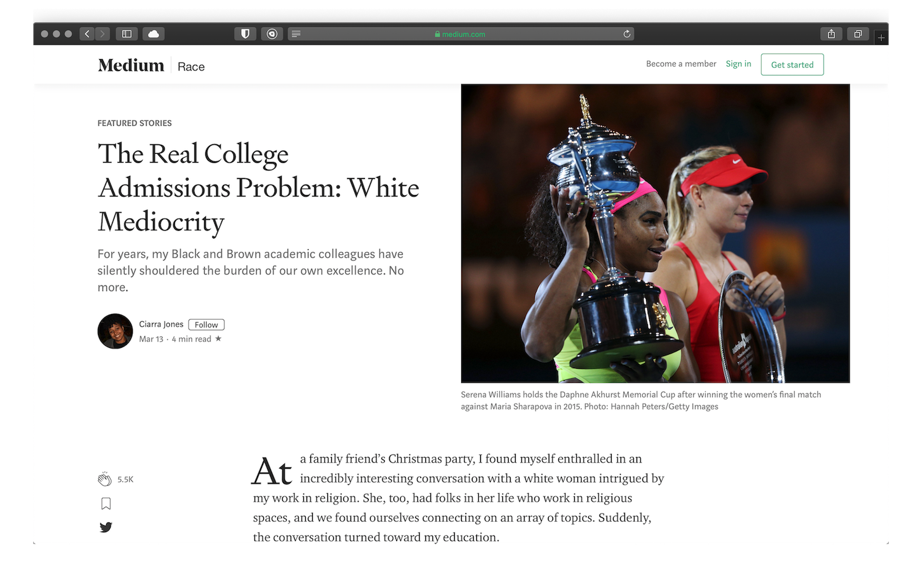Click the Serena Williams trophy photo
The image size is (922, 588).
(x=655, y=233)
